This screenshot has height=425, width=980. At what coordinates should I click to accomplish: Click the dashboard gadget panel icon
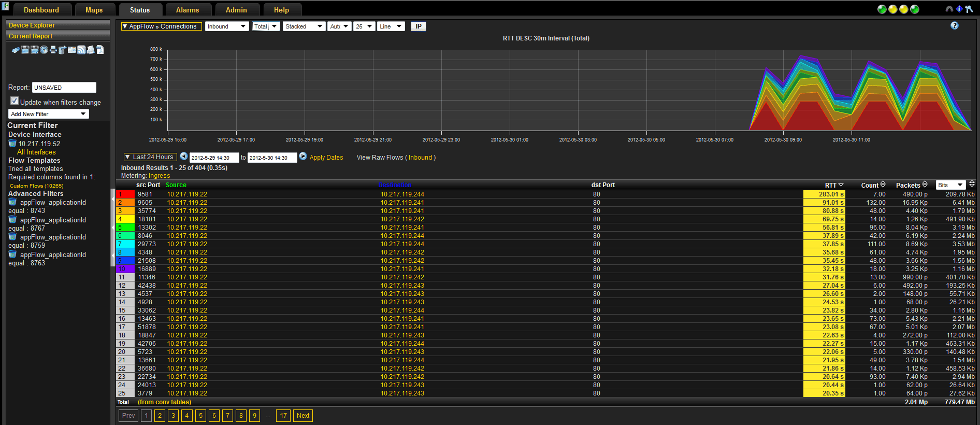[72, 50]
